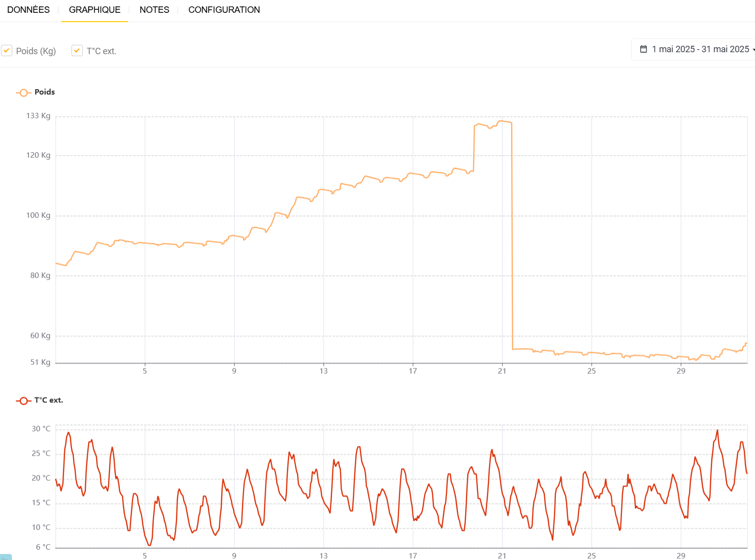Uncheck the Poids (Kg) checkbox
This screenshot has width=755, height=560.
pos(7,51)
